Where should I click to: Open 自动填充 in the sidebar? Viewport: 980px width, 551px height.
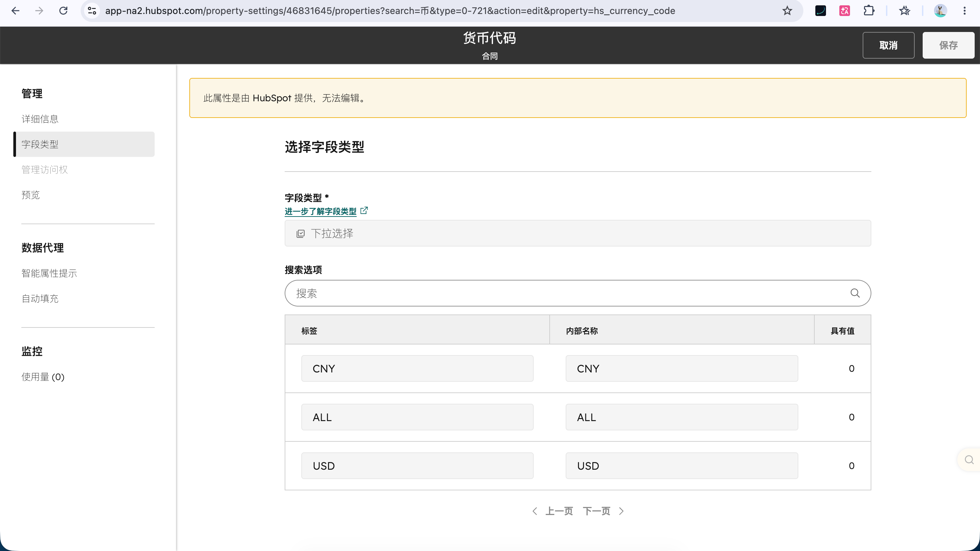(40, 298)
